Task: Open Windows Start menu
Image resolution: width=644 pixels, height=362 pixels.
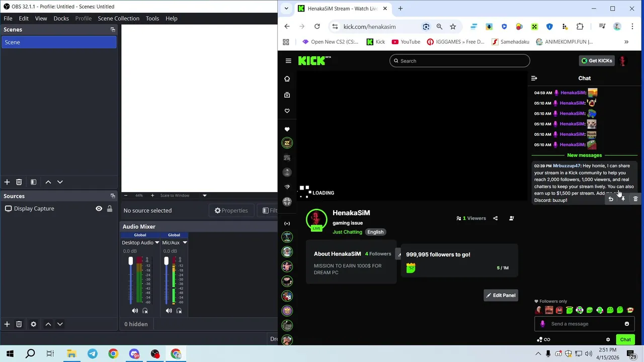Action: pyautogui.click(x=10, y=354)
